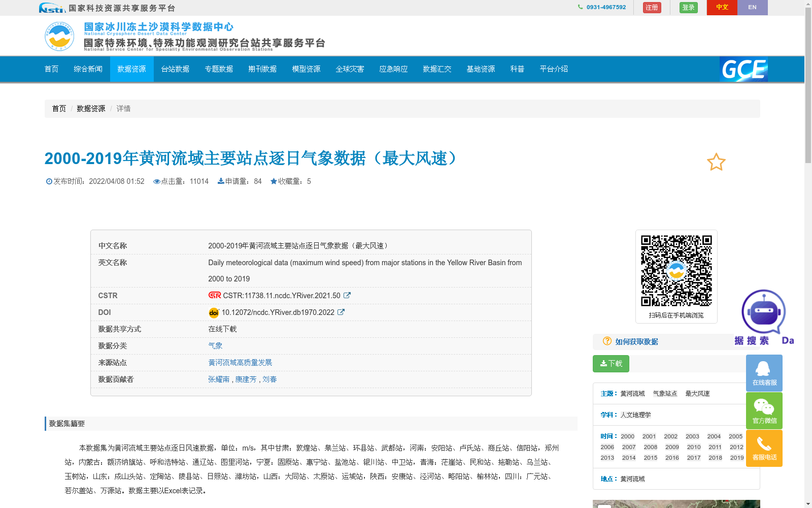Viewport: 812px width, 508px height.
Task: Open the 台站数据 nav menu
Action: [x=175, y=69]
